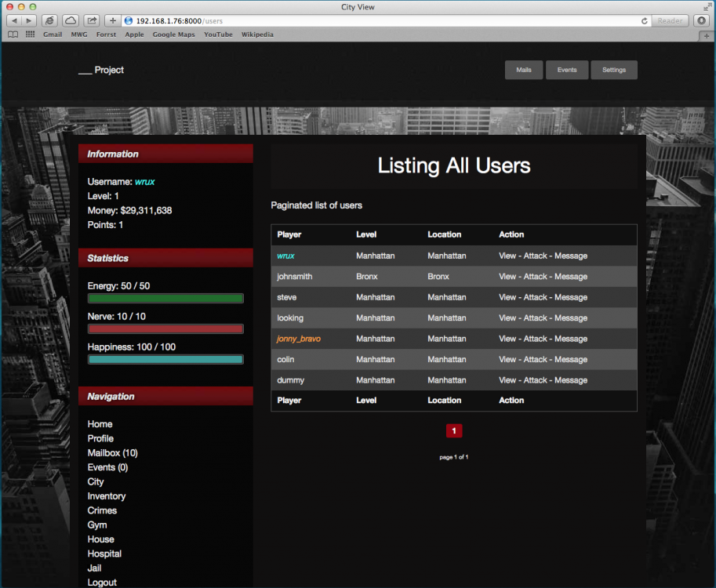
Task: Open Settings from the header
Action: coord(614,70)
